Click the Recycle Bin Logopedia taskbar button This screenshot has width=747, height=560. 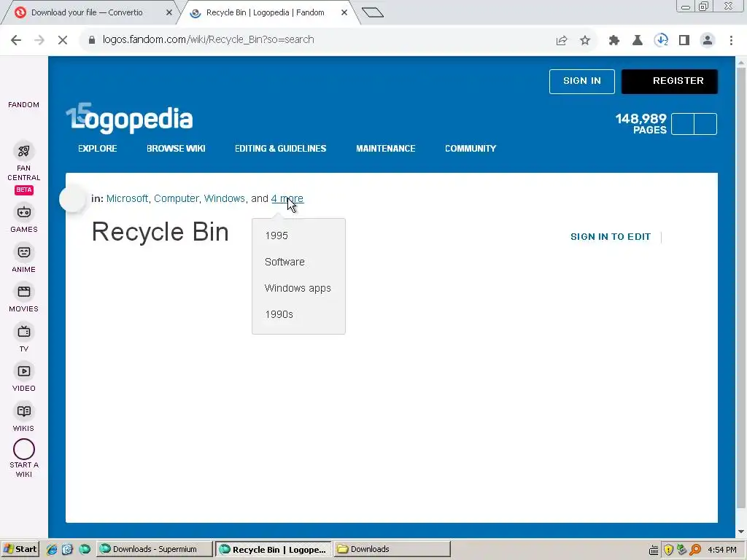pyautogui.click(x=274, y=550)
